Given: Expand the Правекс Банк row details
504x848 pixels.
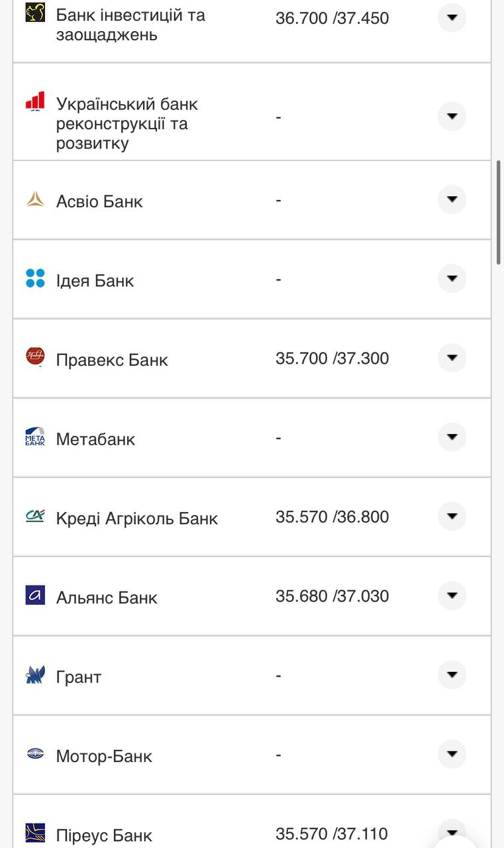Looking at the screenshot, I should click(452, 358).
